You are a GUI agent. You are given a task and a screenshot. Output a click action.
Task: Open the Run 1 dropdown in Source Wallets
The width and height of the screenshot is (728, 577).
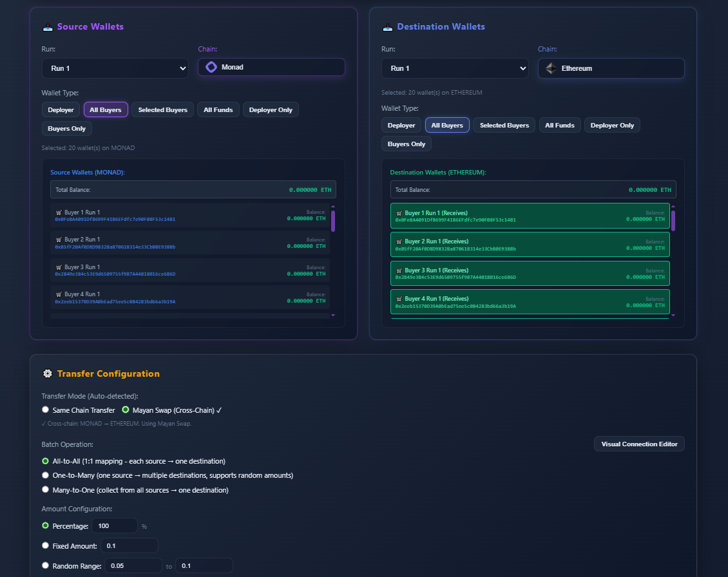pos(115,68)
